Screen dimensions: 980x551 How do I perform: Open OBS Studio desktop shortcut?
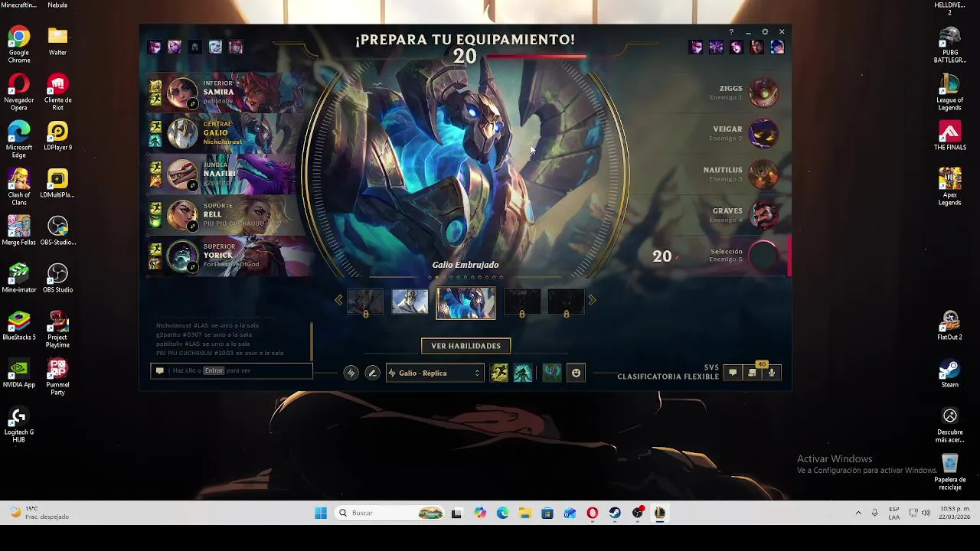coord(57,279)
